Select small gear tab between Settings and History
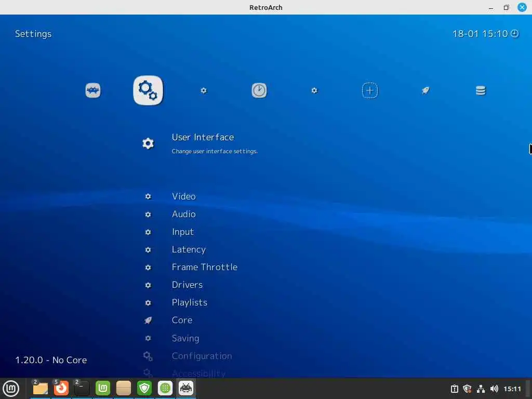Image resolution: width=532 pixels, height=399 pixels. pyautogui.click(x=204, y=90)
